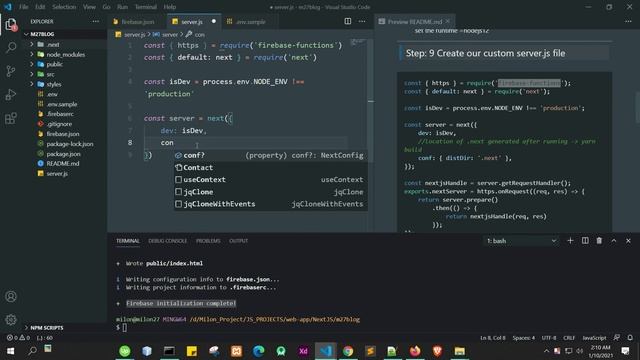Viewport: 640px width, 360px height.
Task: Open the terminal selector dropdown '1: bash'
Action: pyautogui.click(x=521, y=241)
